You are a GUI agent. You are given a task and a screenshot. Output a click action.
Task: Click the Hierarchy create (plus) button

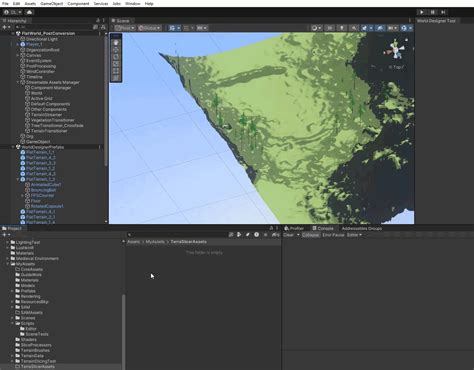6,27
